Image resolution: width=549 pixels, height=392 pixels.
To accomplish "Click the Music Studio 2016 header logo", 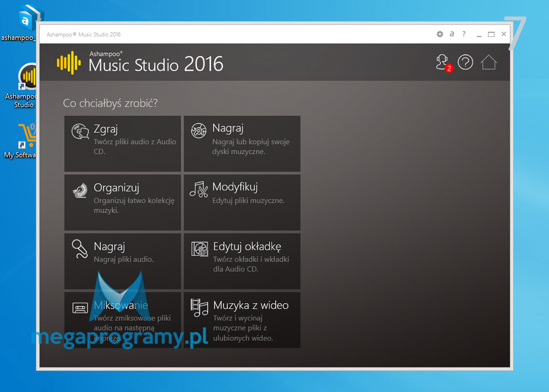I will click(x=140, y=63).
